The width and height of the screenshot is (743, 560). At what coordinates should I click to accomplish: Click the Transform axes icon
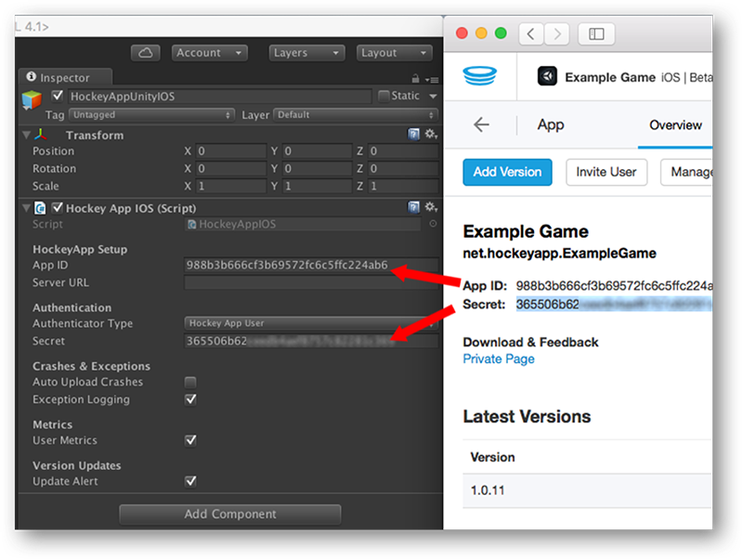(x=41, y=135)
